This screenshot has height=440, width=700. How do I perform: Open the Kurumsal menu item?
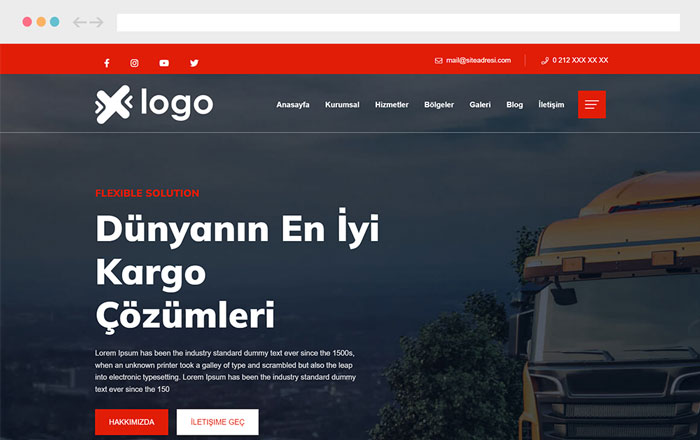click(x=342, y=105)
